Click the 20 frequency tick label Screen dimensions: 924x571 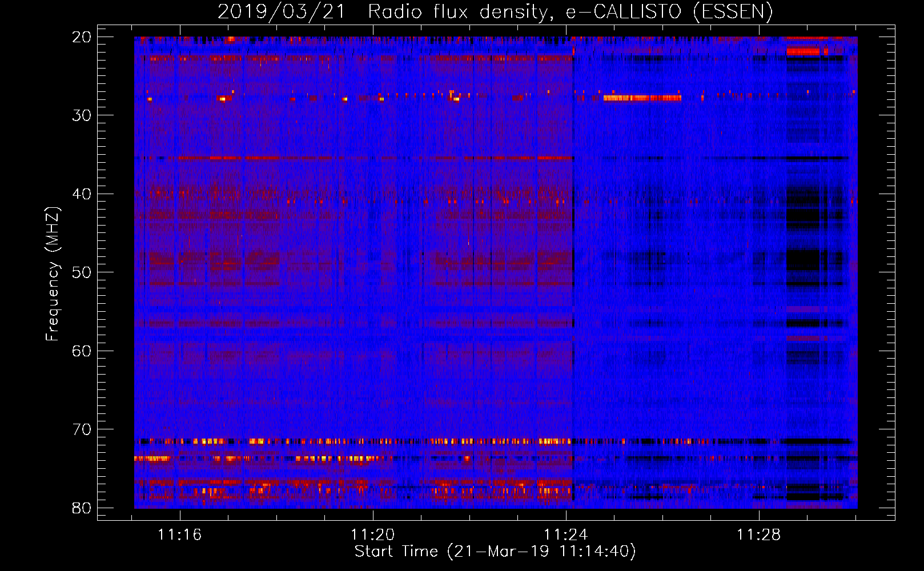pyautogui.click(x=82, y=37)
